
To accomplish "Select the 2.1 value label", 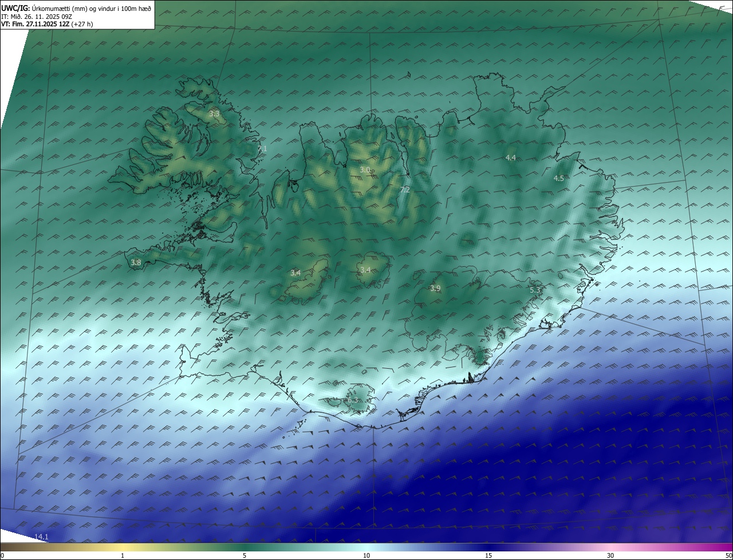I will point(262,149).
